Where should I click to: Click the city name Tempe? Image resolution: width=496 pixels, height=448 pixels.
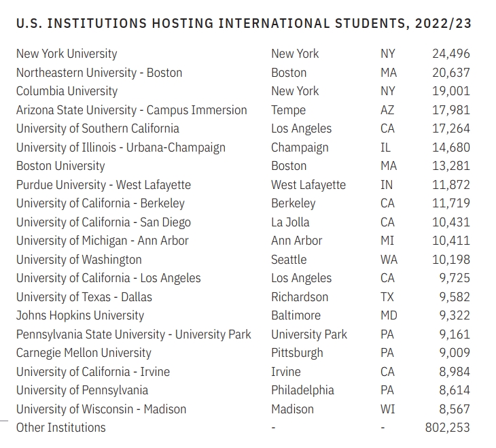tap(288, 110)
